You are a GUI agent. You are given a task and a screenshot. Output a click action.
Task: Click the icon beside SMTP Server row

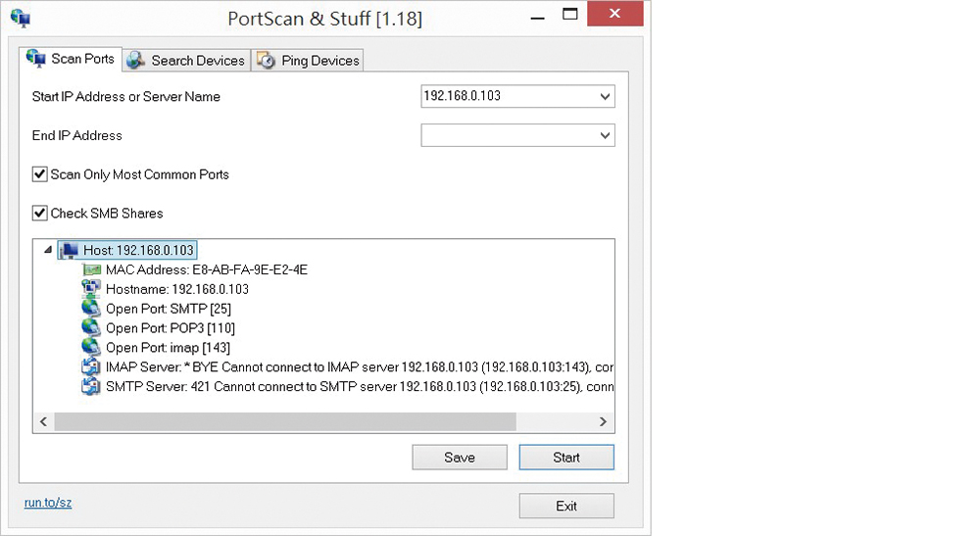pyautogui.click(x=91, y=386)
